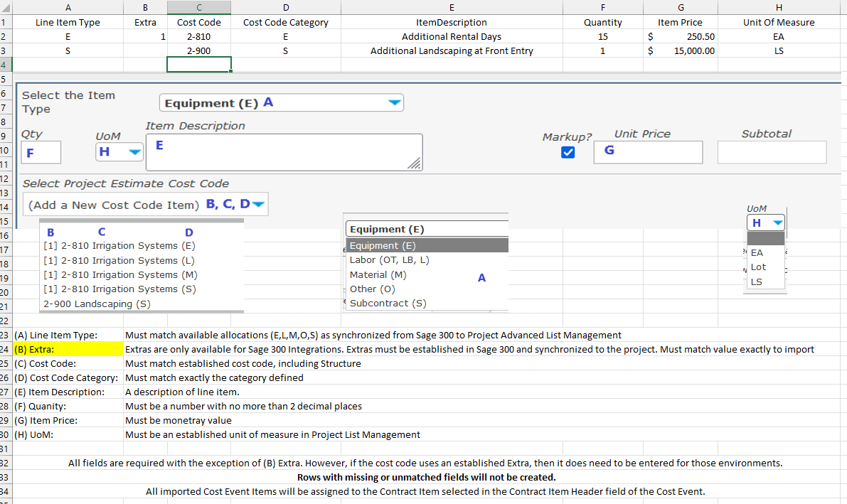847x504 pixels.
Task: Select column G header
Action: coord(681,8)
